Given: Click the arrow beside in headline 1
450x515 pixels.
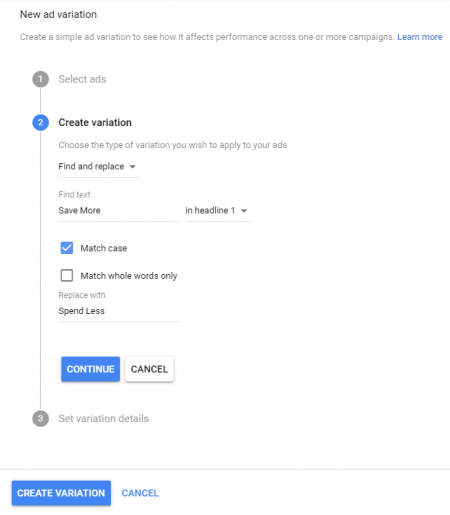Looking at the screenshot, I should click(244, 211).
